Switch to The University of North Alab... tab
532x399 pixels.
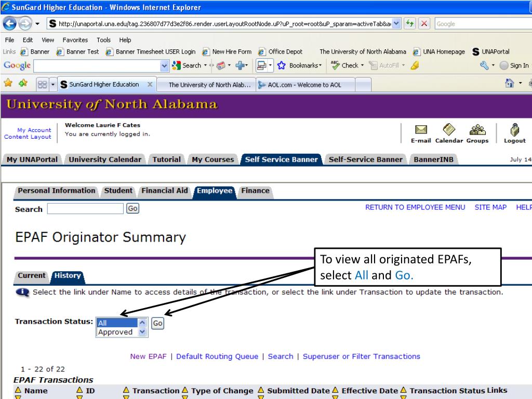207,85
